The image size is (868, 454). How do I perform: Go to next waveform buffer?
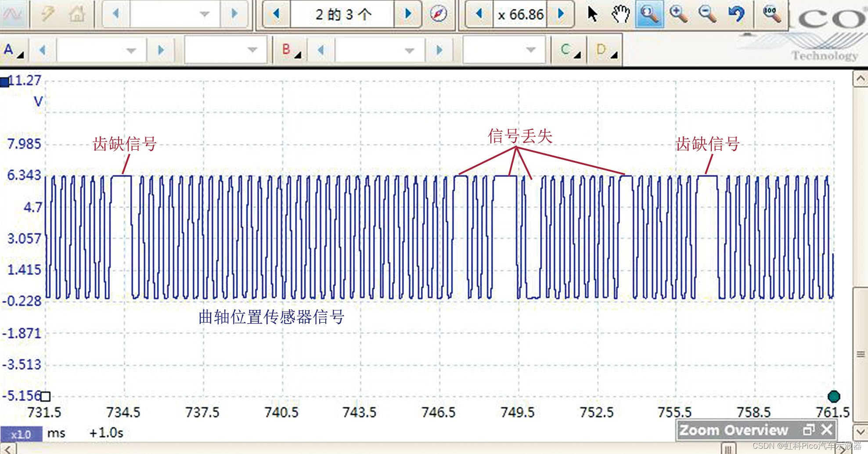[408, 14]
